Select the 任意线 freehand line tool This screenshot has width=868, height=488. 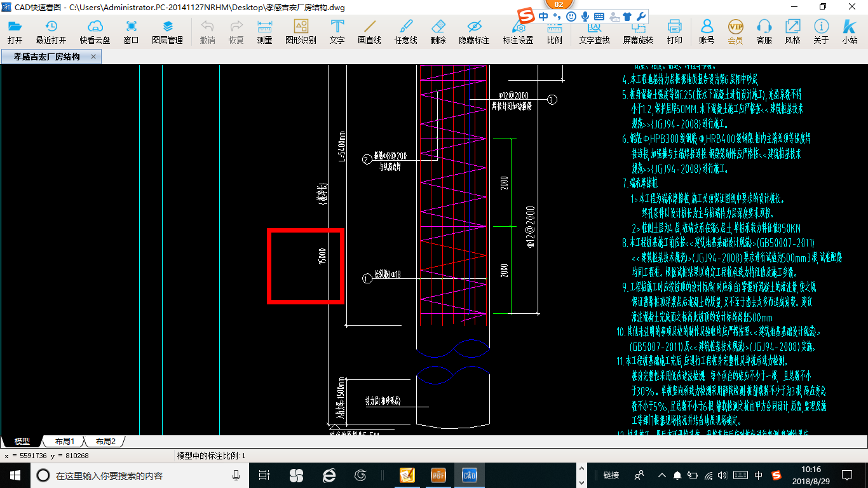click(405, 32)
